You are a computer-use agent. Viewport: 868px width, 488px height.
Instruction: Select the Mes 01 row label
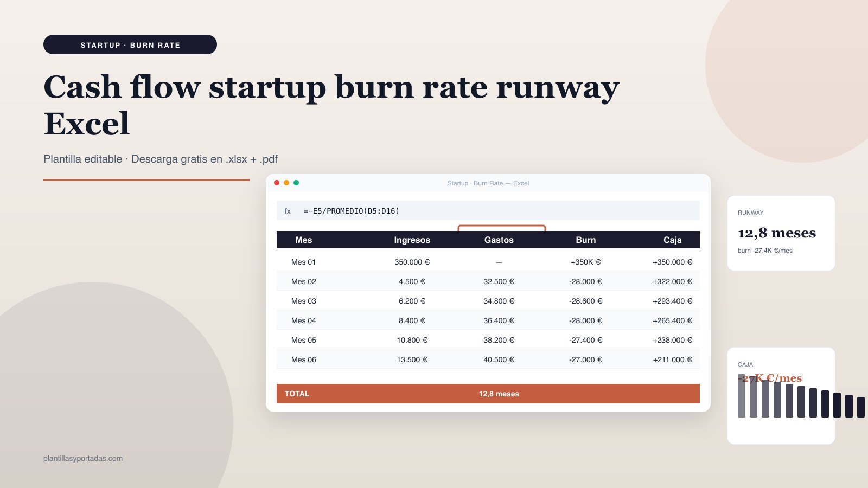[x=304, y=262]
